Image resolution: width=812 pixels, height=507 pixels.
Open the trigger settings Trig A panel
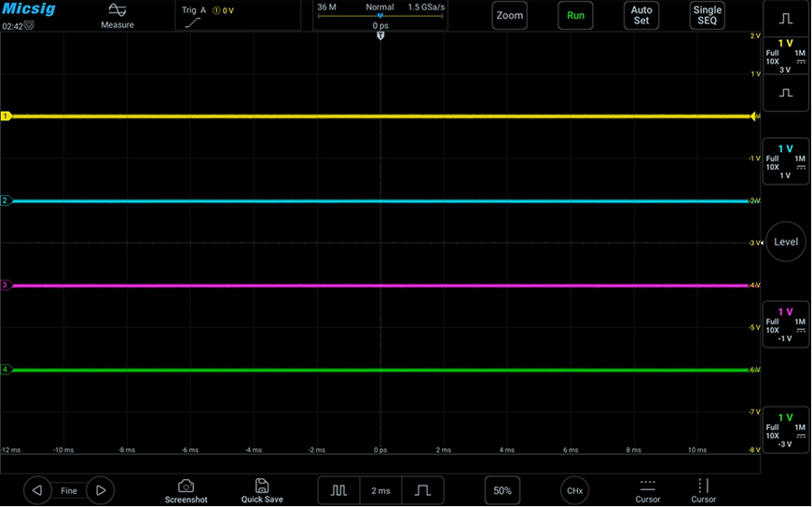(238, 16)
